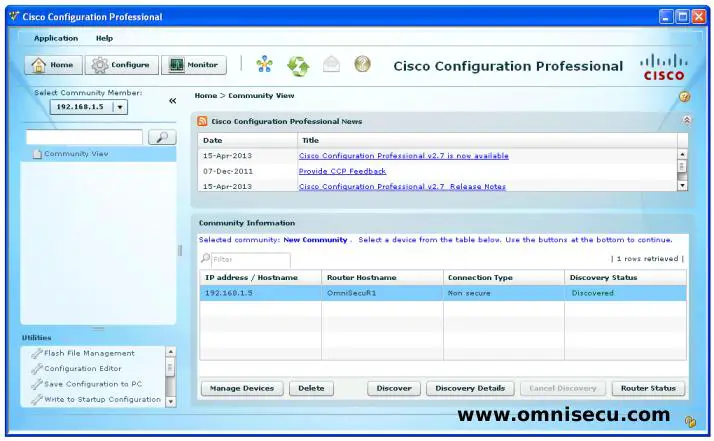714x441 pixels.
Task: Click the news list scroll down arrow
Action: click(682, 185)
